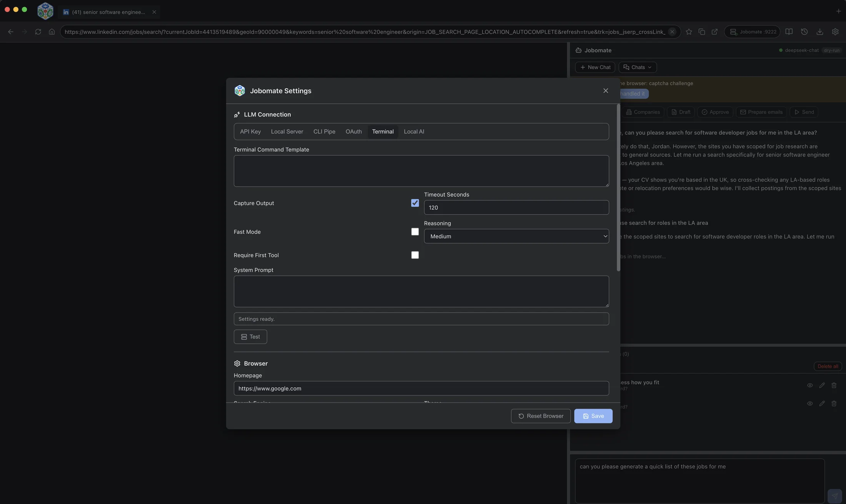Viewport: 846px width, 504px height.
Task: Click the Draft action button
Action: pos(681,112)
